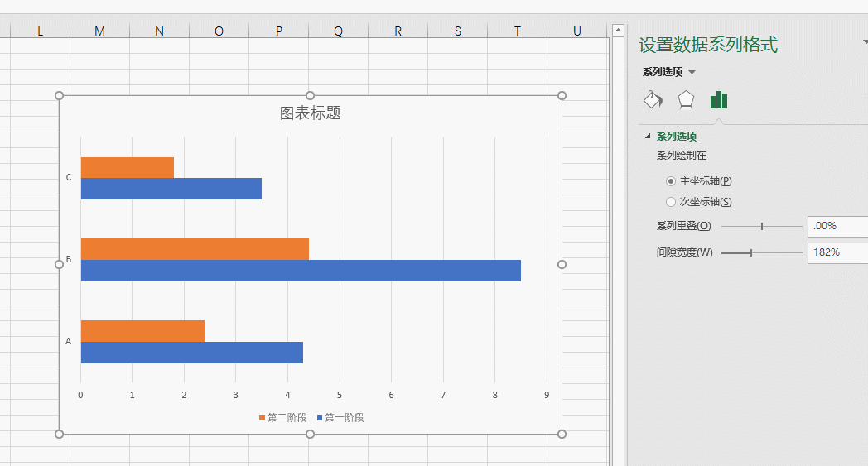868x466 pixels.
Task: Select column header O
Action: click(x=219, y=31)
